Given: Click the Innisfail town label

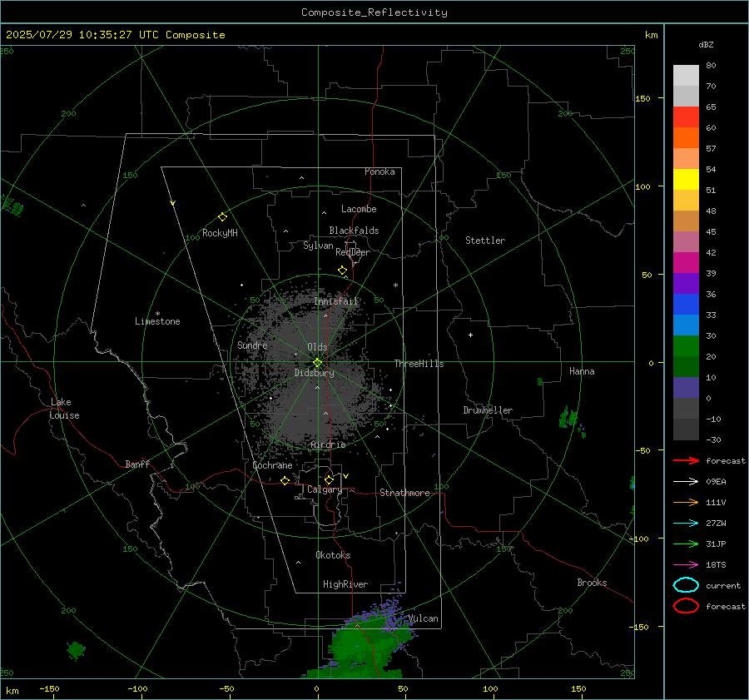Looking at the screenshot, I should [x=336, y=301].
